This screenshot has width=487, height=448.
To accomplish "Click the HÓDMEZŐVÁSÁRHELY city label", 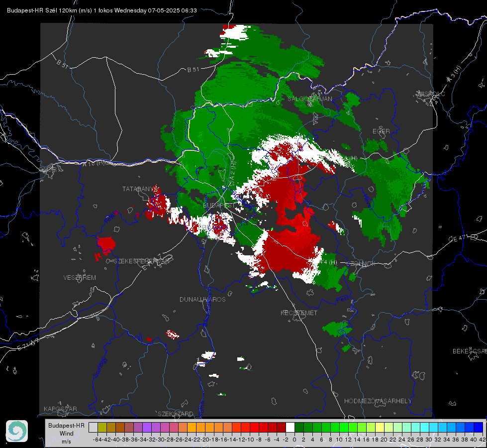I will tap(378, 401).
